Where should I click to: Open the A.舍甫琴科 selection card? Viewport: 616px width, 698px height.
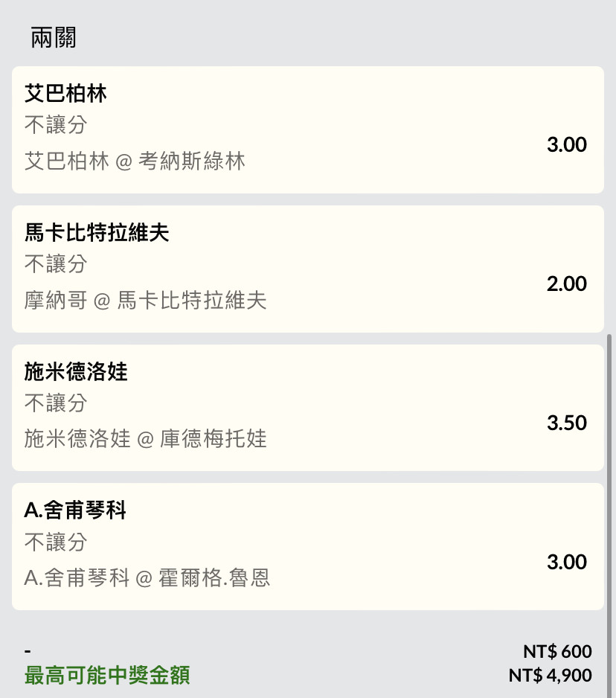307,547
